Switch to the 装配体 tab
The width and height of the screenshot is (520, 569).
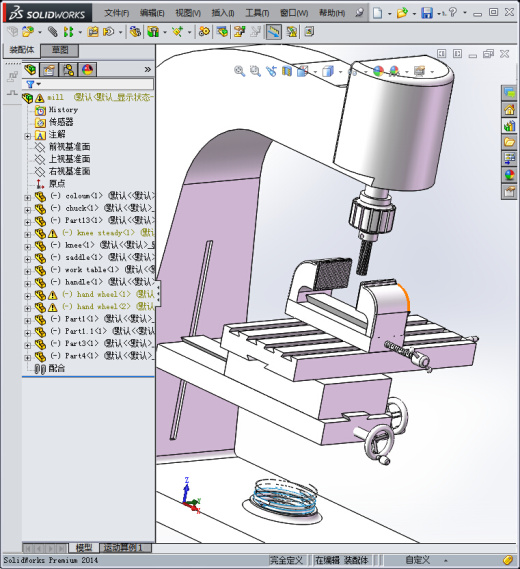[22, 50]
